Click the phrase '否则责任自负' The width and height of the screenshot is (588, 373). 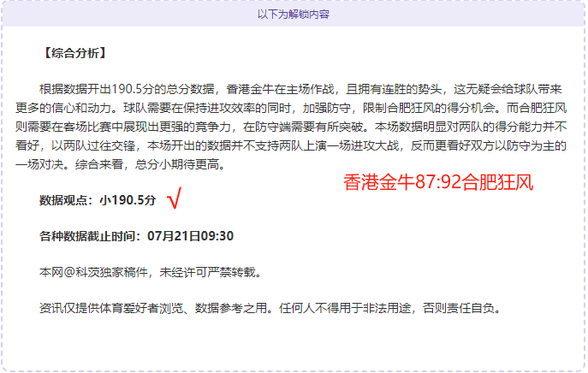pyautogui.click(x=459, y=308)
